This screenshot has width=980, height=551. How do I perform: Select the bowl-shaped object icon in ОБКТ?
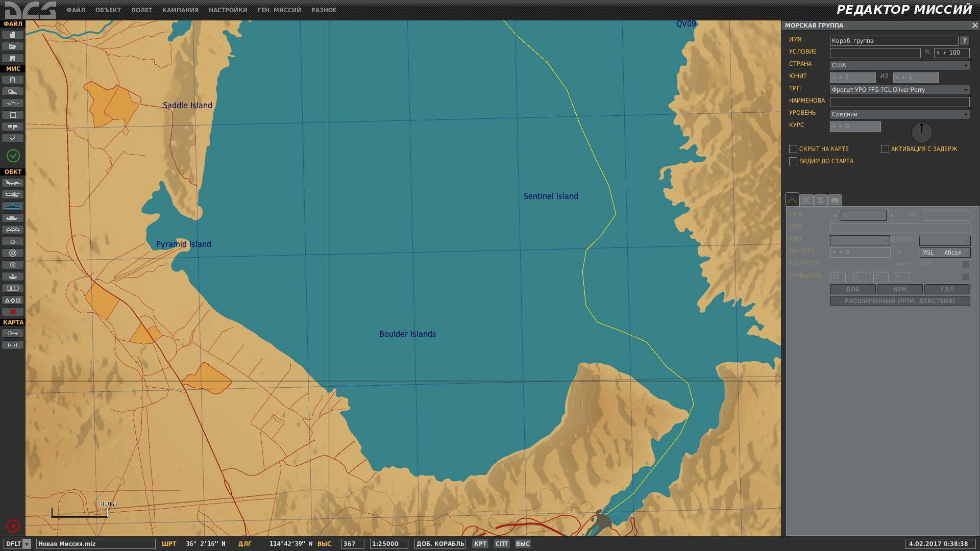click(x=13, y=277)
